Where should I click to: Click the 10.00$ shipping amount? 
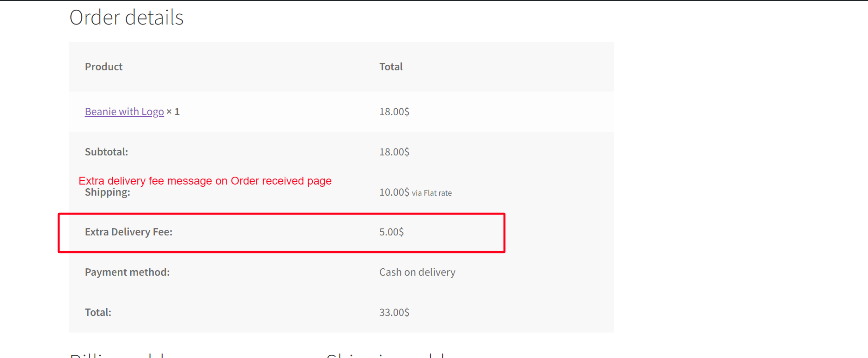393,192
